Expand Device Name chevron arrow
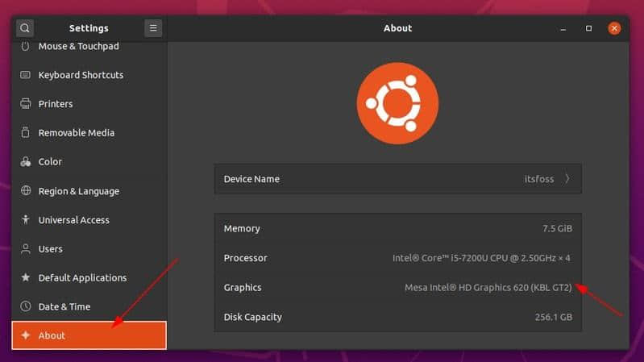Image resolution: width=644 pixels, height=362 pixels. [567, 179]
